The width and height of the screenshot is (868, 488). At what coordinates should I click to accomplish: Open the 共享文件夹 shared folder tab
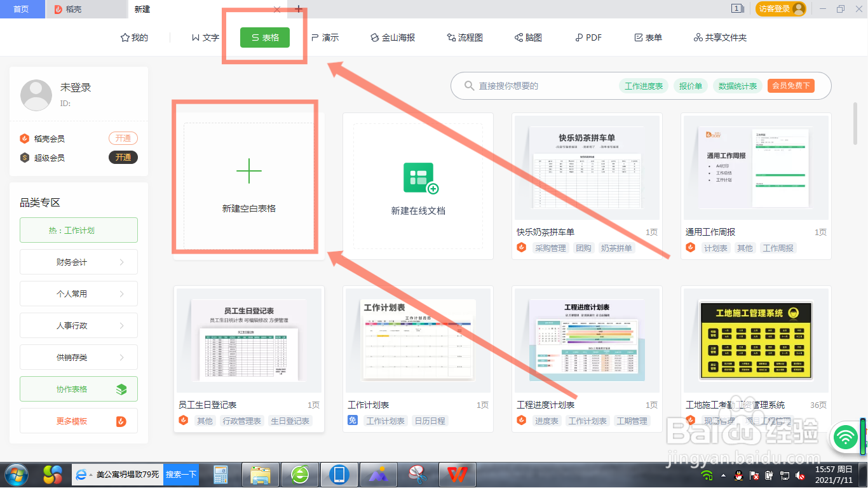coord(720,37)
